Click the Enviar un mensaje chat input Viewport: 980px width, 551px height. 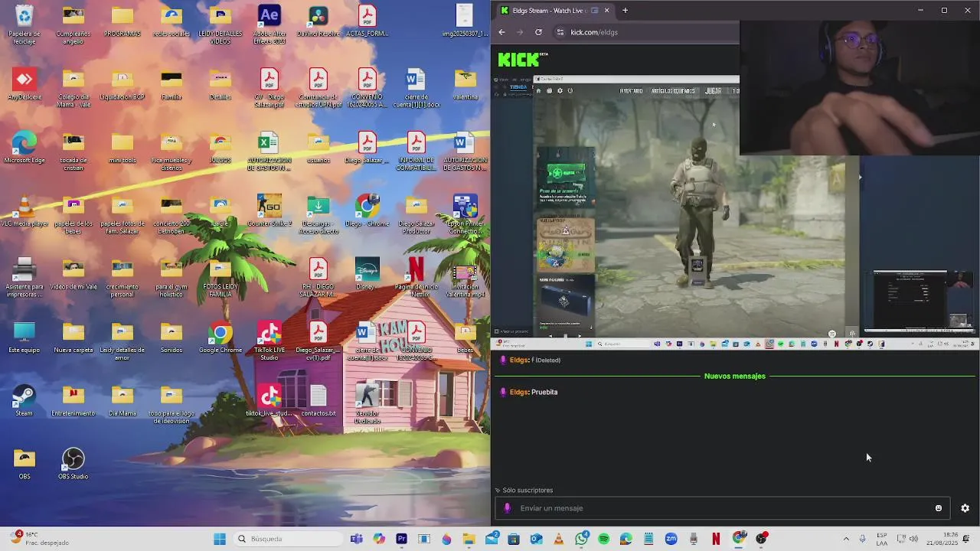pos(724,508)
